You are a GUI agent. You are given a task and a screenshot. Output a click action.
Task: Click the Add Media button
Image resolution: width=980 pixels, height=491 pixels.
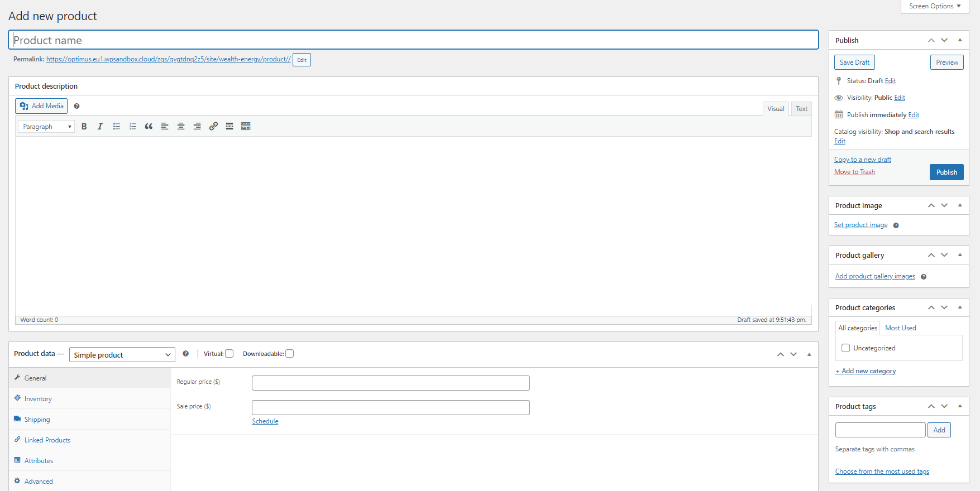coord(41,106)
